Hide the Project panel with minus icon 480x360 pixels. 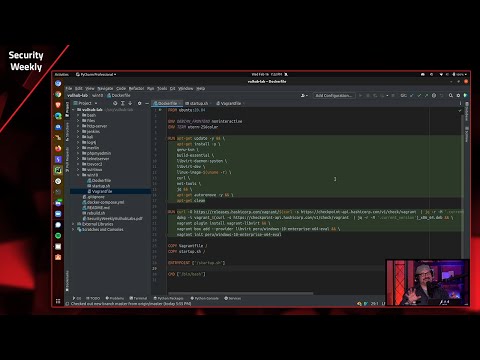(x=147, y=103)
